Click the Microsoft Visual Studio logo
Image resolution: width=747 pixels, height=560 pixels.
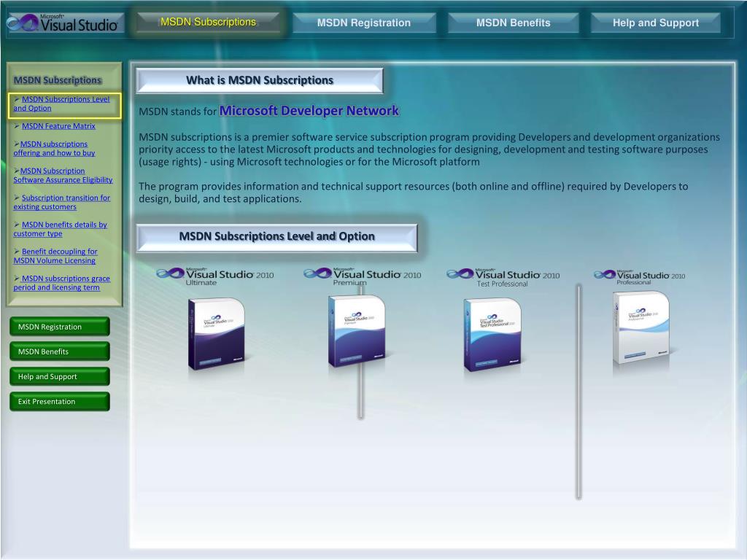point(65,23)
